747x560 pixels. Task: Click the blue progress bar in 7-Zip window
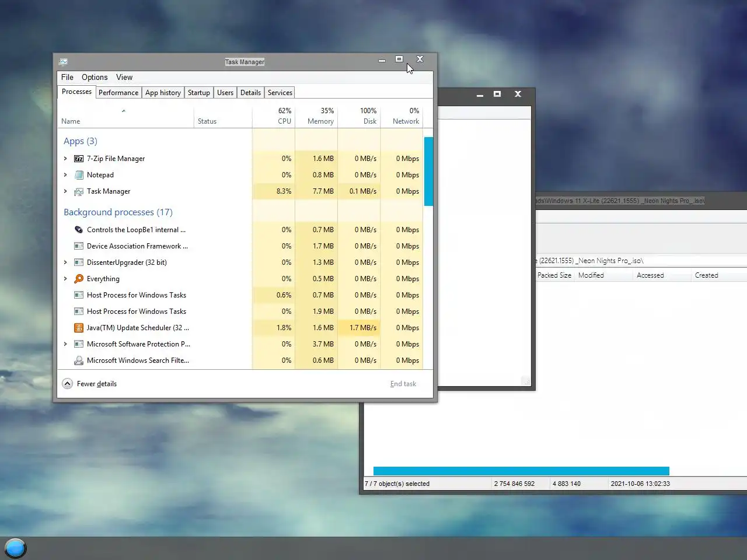pos(521,471)
